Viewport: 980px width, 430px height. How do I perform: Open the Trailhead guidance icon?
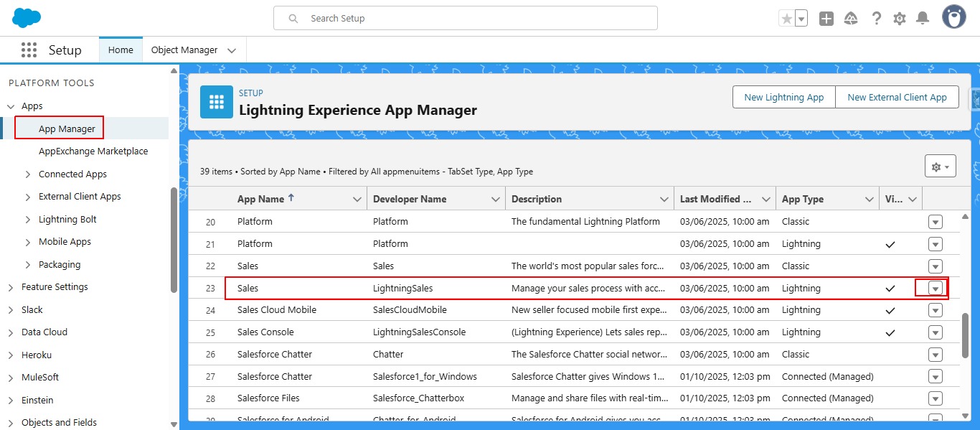click(851, 19)
